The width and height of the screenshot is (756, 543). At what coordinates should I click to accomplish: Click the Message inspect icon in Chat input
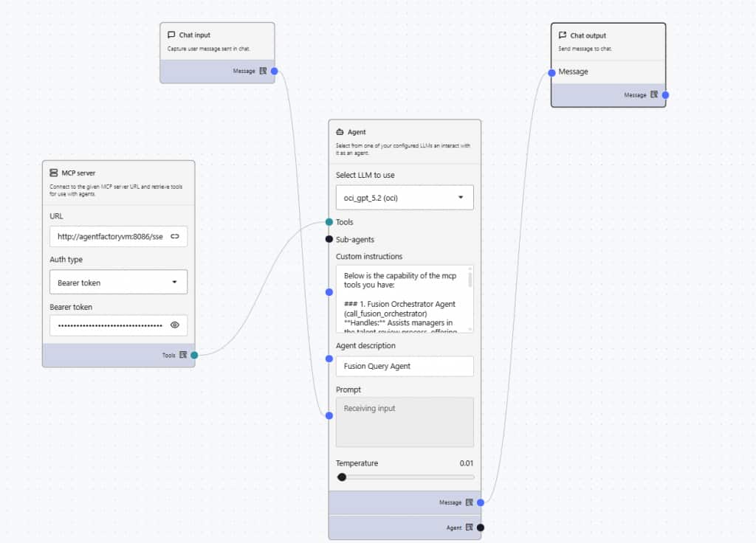[x=263, y=71]
